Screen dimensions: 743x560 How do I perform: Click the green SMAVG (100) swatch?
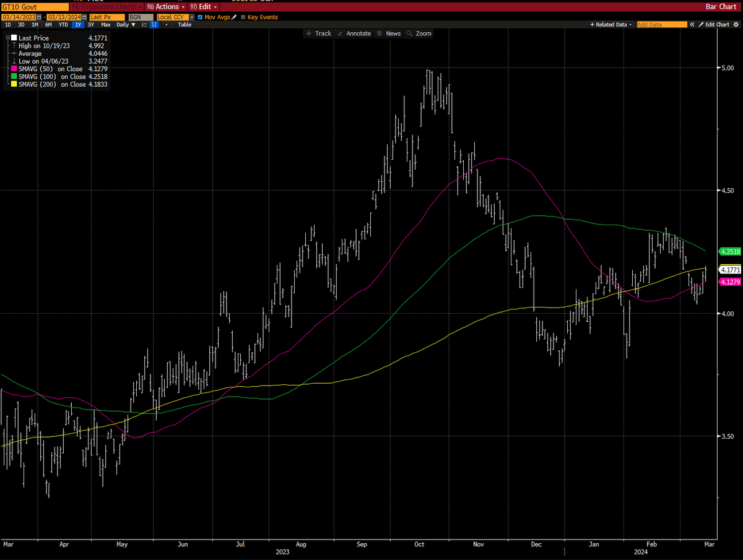point(14,77)
